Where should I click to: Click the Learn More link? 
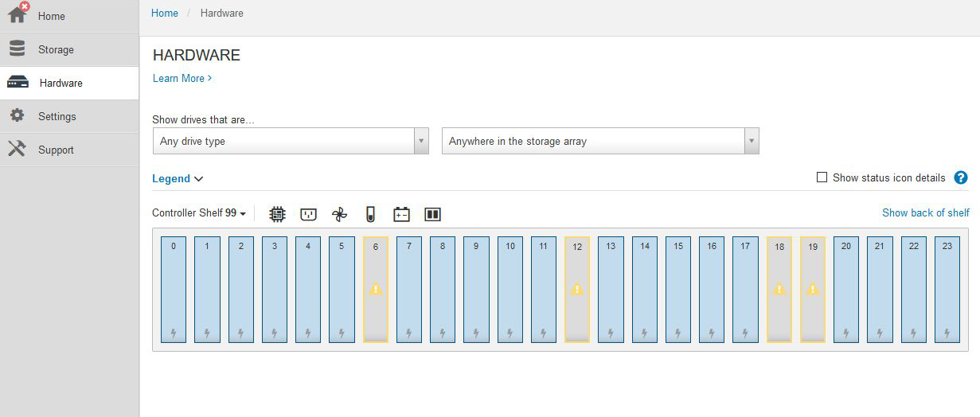(x=182, y=78)
